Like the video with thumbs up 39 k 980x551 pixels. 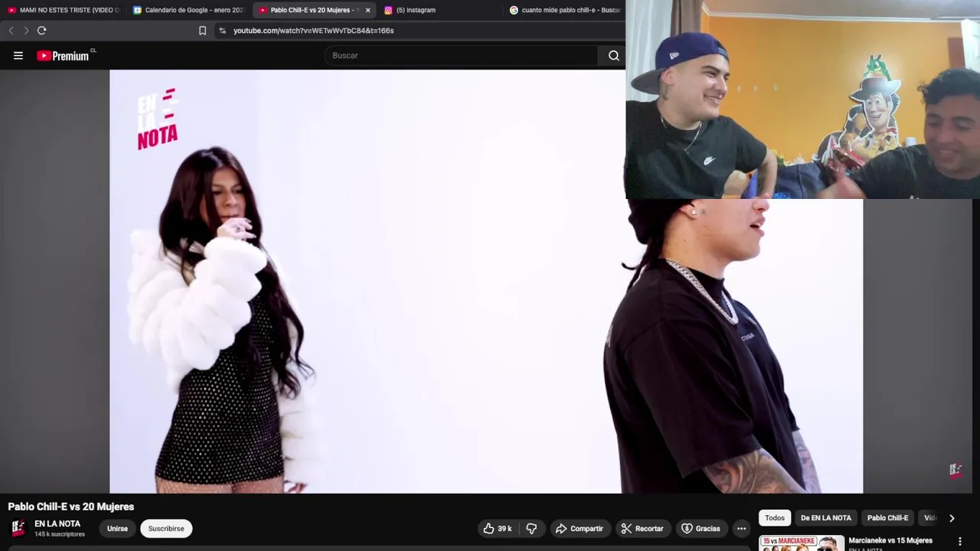(497, 529)
